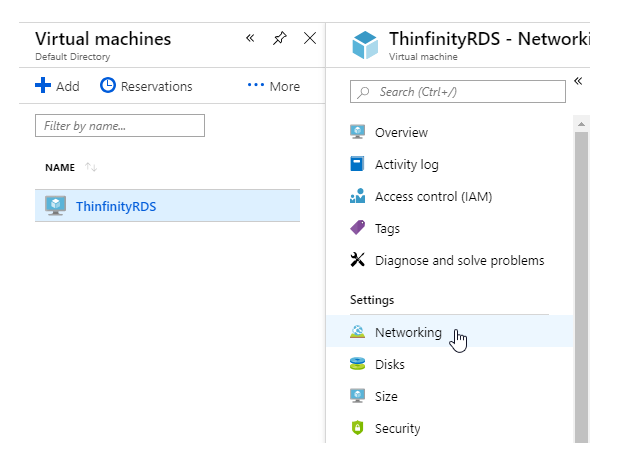
Task: Collapse the resource menu with the double chevron
Action: (578, 81)
